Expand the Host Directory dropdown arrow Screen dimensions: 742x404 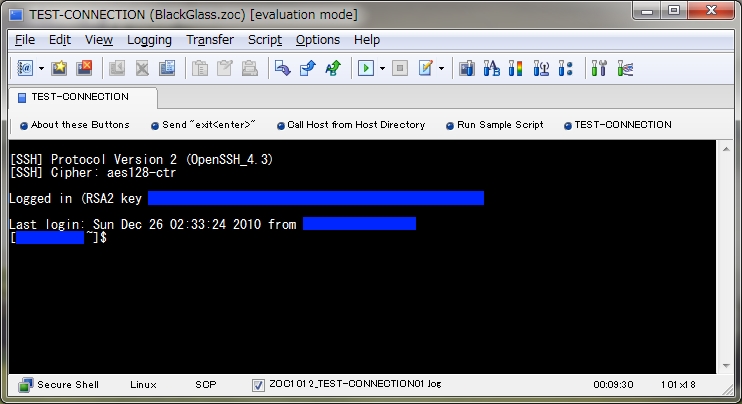tap(41, 69)
